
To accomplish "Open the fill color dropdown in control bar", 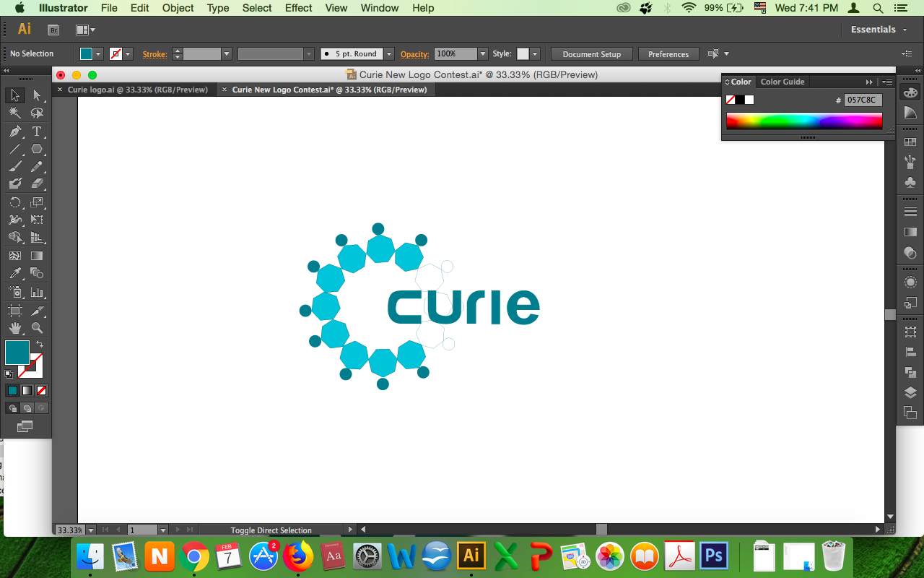I will [x=99, y=54].
